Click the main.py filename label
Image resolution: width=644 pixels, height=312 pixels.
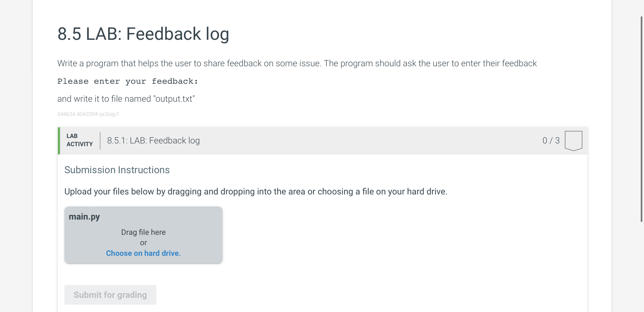pyautogui.click(x=85, y=216)
